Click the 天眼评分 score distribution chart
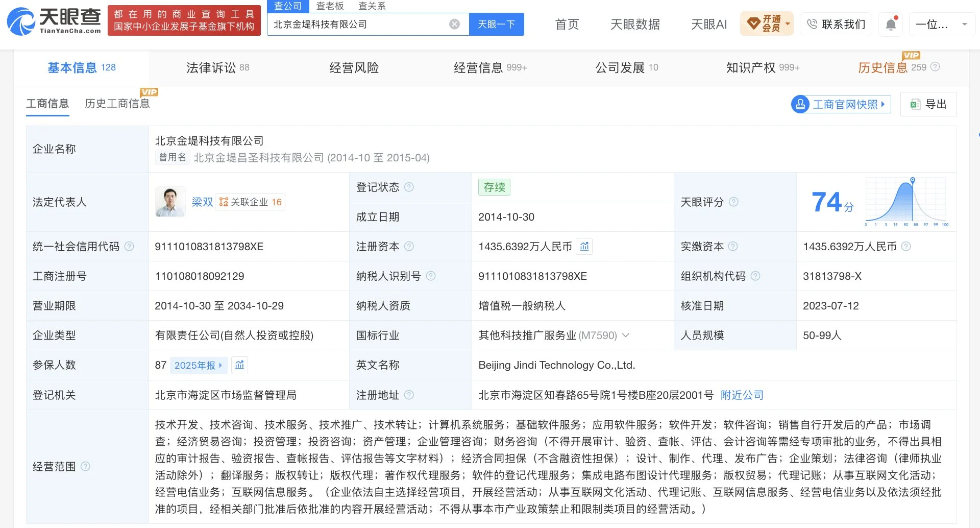This screenshot has width=980, height=528. pos(906,202)
